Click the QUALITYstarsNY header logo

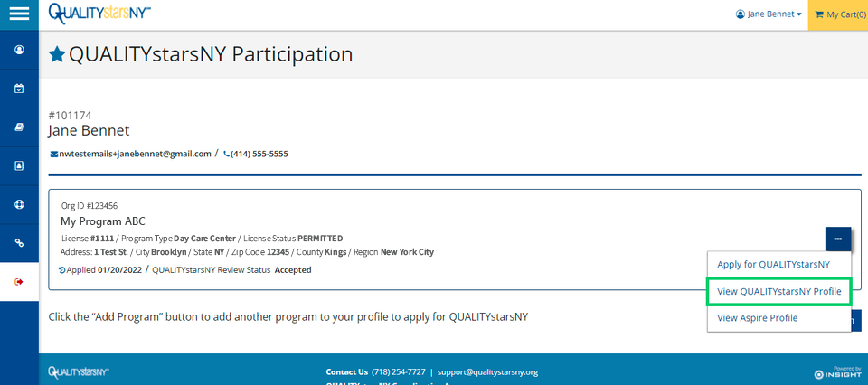click(x=99, y=14)
